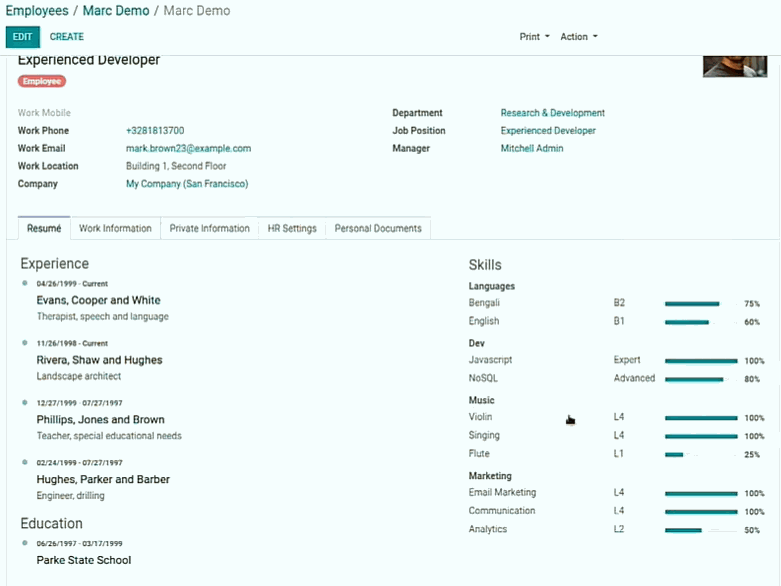Image resolution: width=781 pixels, height=586 pixels.
Task: Open manager Mitchell Admin link
Action: pyautogui.click(x=531, y=149)
